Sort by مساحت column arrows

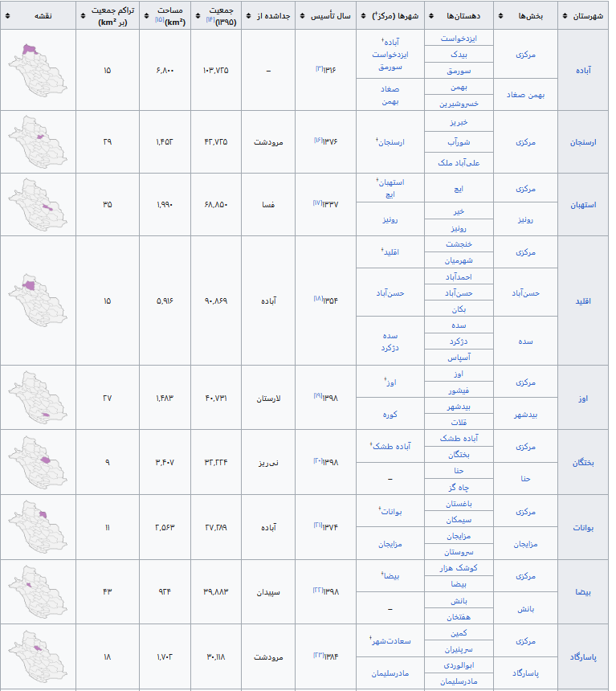point(145,16)
